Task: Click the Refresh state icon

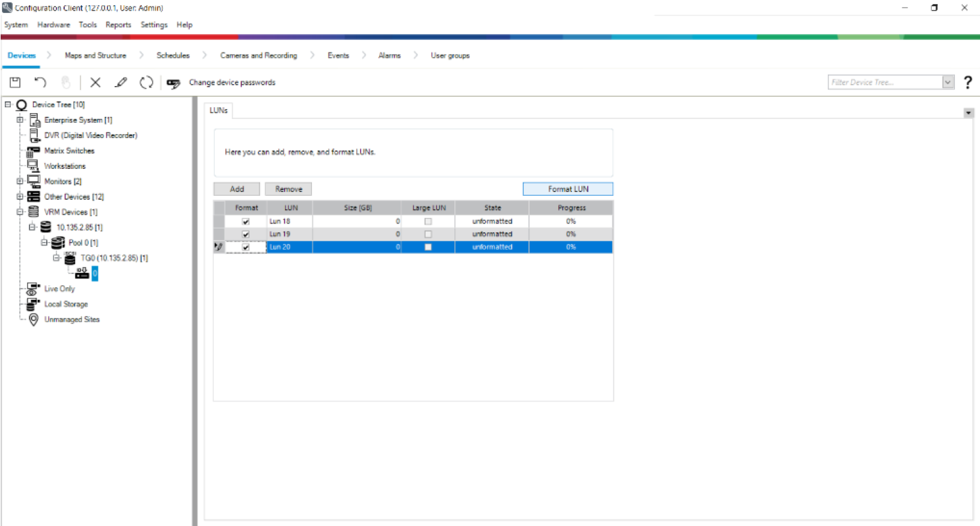Action: 146,82
